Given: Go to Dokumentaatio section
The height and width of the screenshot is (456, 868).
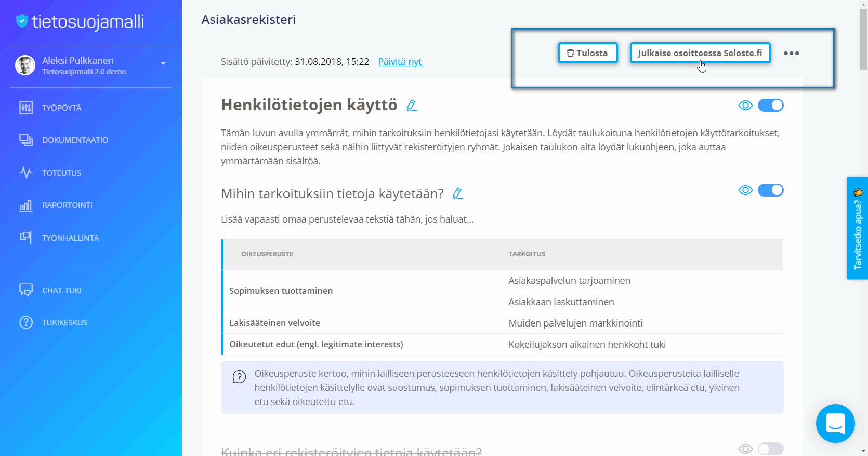Looking at the screenshot, I should click(x=75, y=140).
